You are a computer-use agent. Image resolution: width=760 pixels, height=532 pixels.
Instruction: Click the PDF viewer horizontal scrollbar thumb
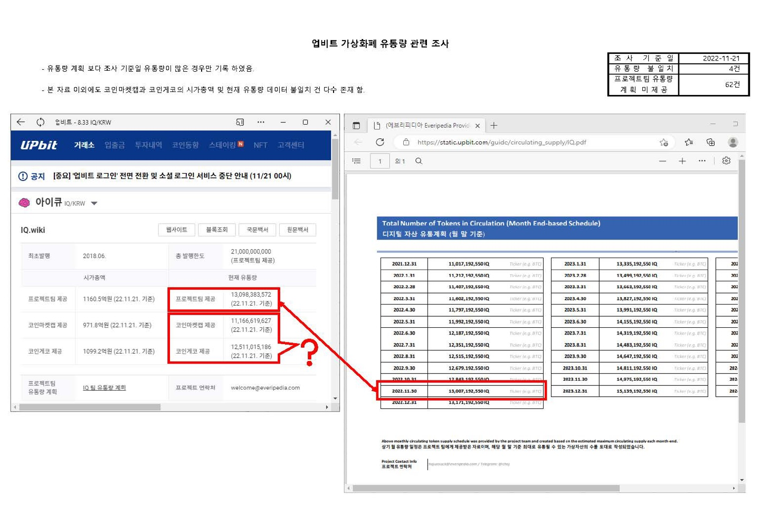click(486, 488)
